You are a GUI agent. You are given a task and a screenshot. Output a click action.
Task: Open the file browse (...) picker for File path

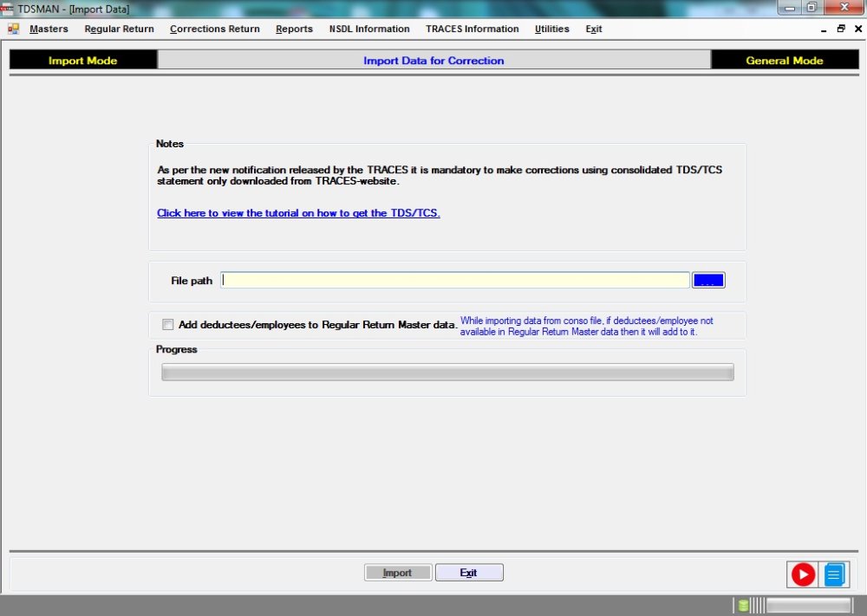[x=708, y=280]
